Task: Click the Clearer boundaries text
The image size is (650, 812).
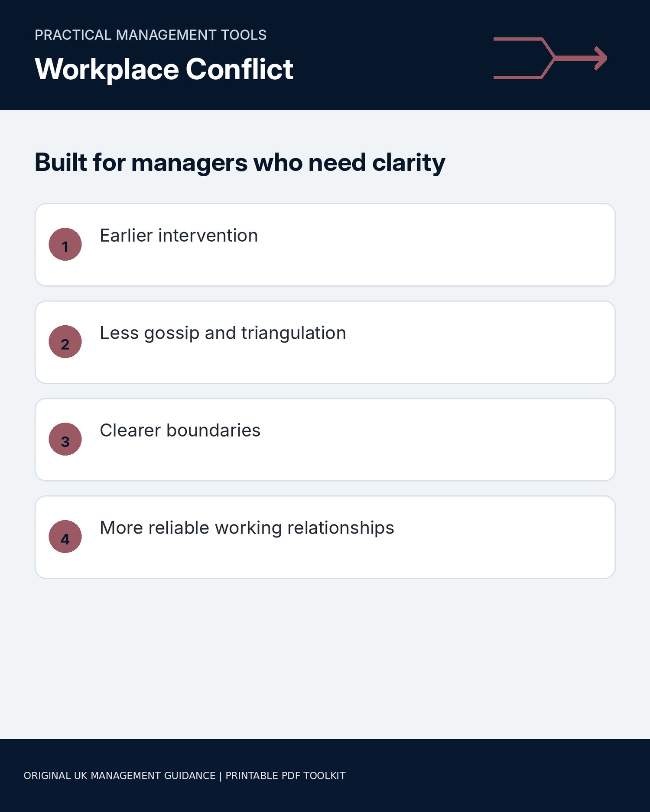Action: (x=180, y=430)
